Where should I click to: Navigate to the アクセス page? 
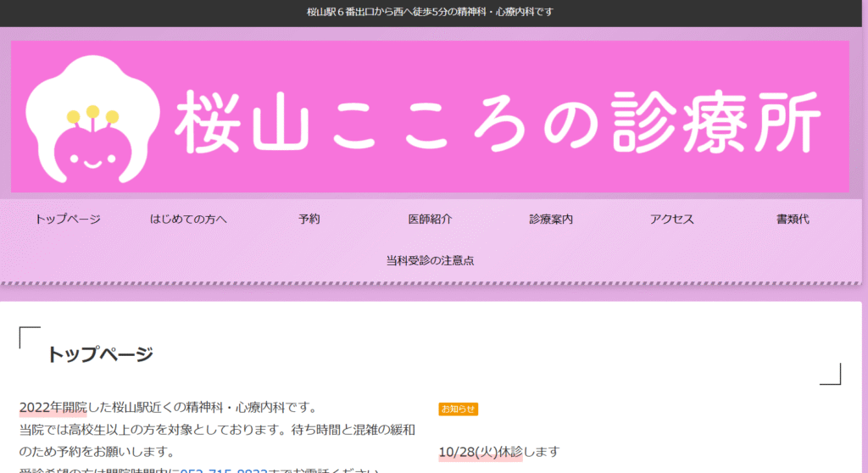pyautogui.click(x=671, y=220)
